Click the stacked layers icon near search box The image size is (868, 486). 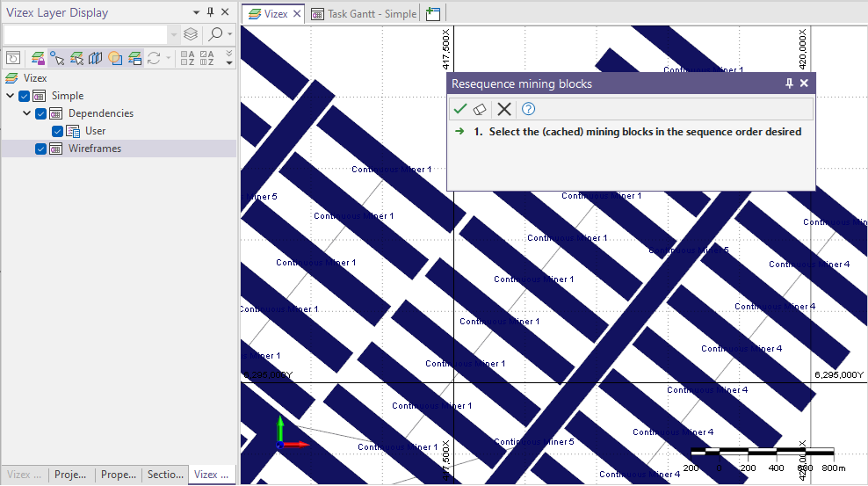[x=191, y=34]
